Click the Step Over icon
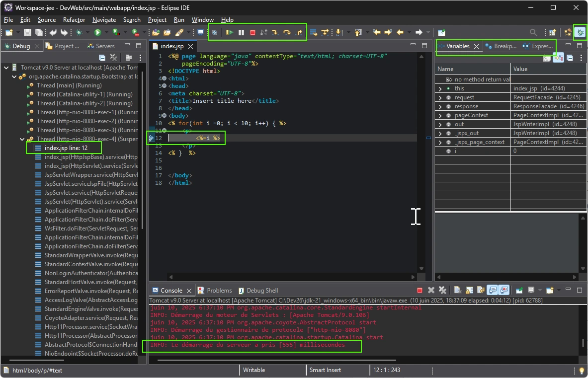Screen dimensions: 588x378 pos(287,33)
